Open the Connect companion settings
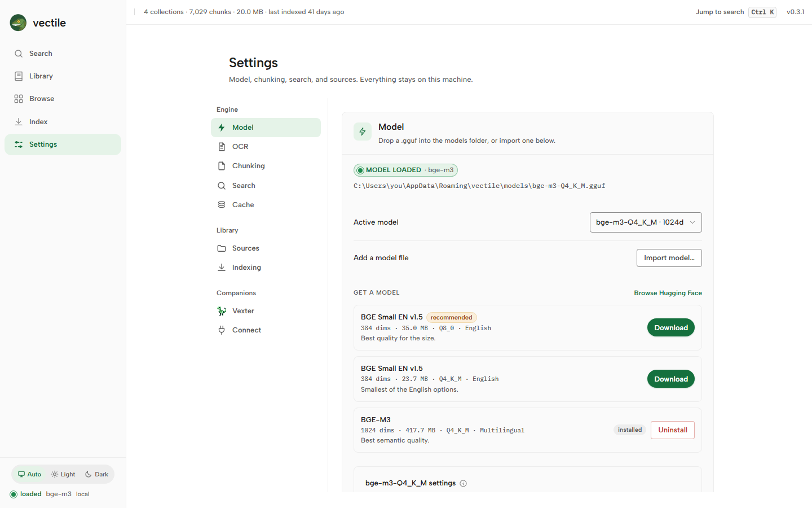 (x=266, y=330)
